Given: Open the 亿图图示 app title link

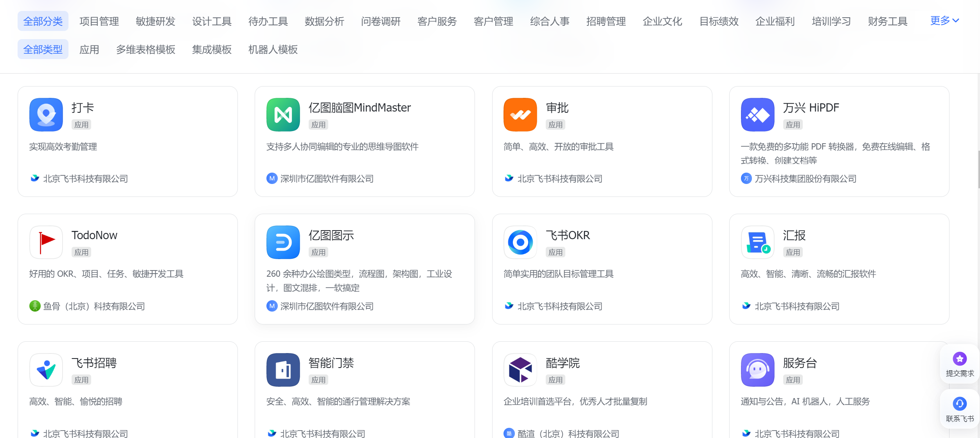Looking at the screenshot, I should tap(331, 235).
